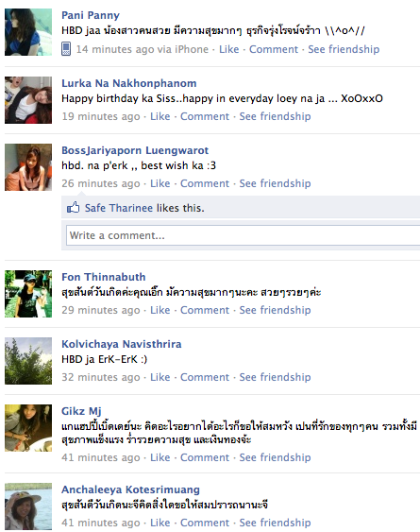Click the thumbs-up icon beside Safe Tharinee
Viewport: 420px width, 532px height.
point(73,207)
